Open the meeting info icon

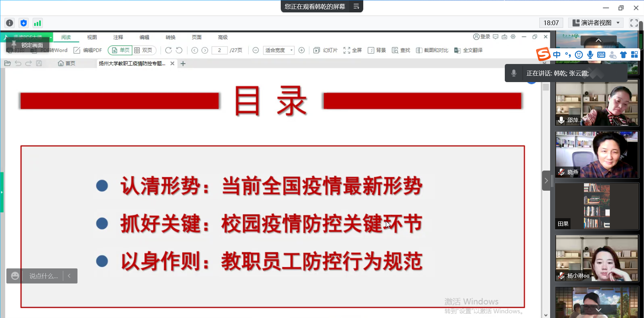10,23
